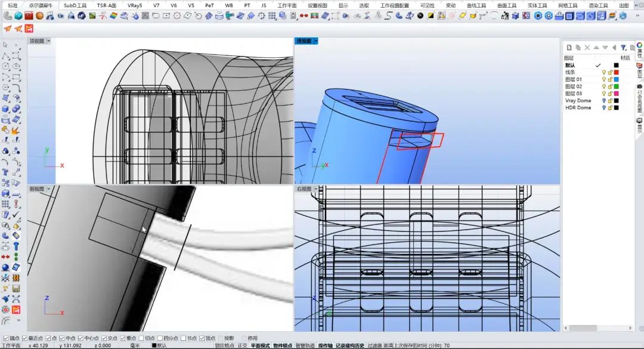Click the red color swatch for 线条 layer
The image size is (644, 349).
[616, 72]
